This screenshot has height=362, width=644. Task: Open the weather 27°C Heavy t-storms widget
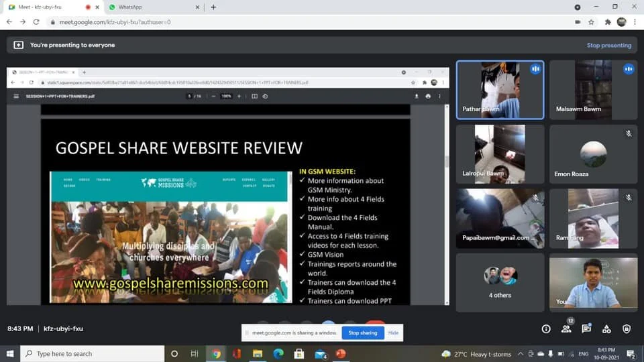point(476,354)
